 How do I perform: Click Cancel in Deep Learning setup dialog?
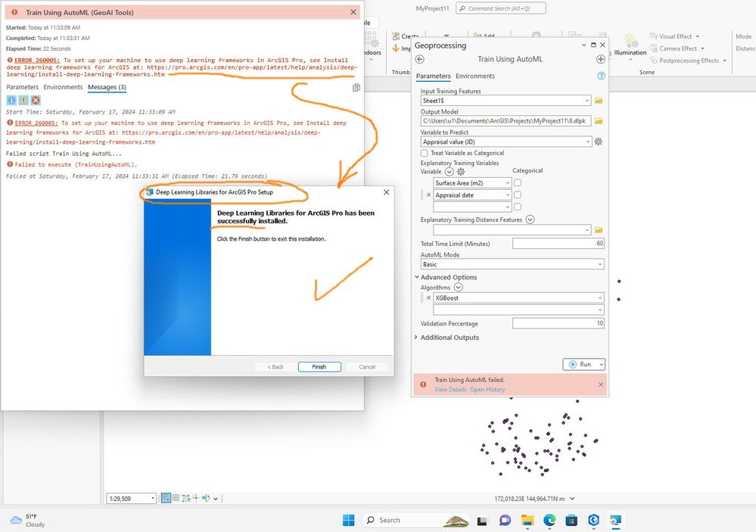(x=367, y=366)
